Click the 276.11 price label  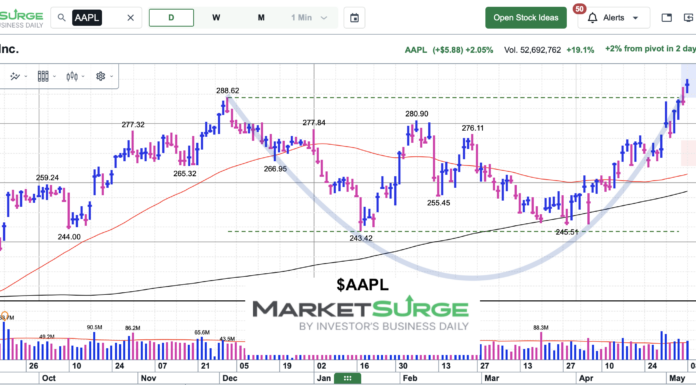(473, 128)
